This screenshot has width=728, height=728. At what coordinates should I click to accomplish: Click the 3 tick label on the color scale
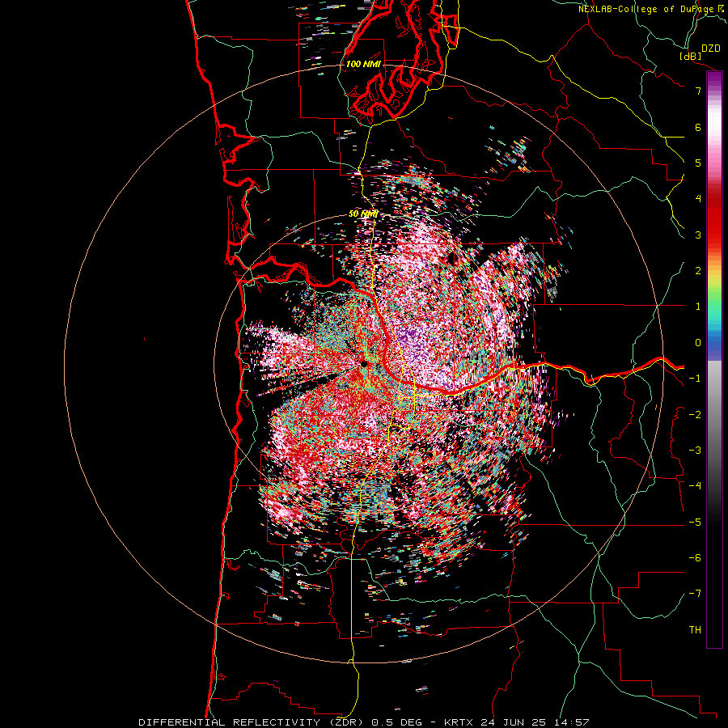pos(698,235)
